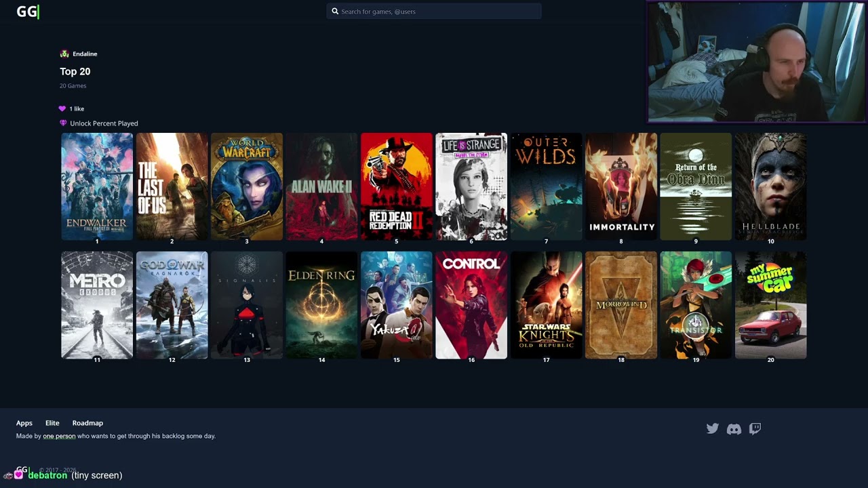Open Metro Exodus cover
868x488 pixels.
pos(97,305)
